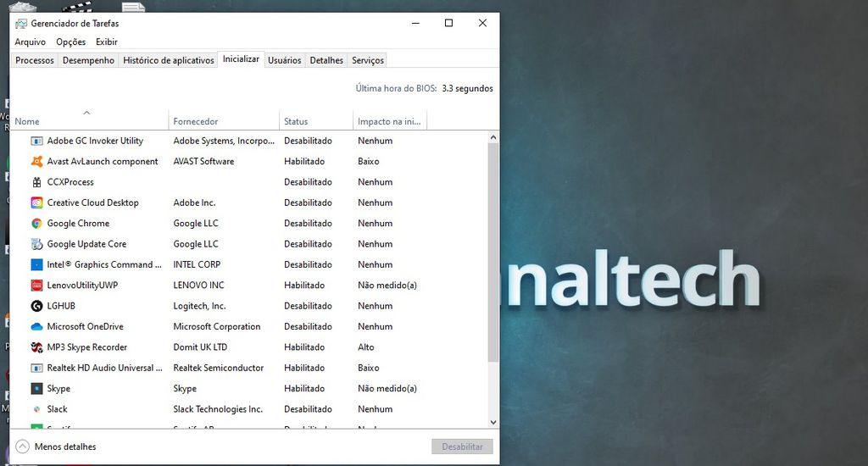Open the Opções menu

(71, 42)
